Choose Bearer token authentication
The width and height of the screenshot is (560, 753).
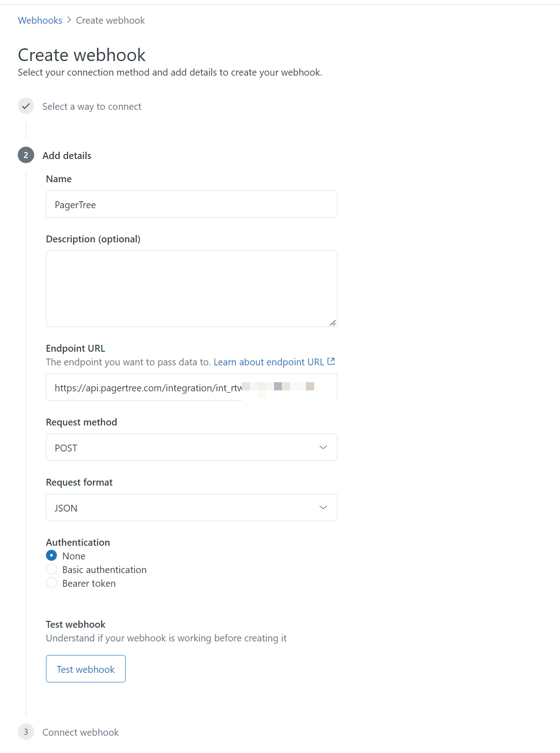(x=51, y=583)
